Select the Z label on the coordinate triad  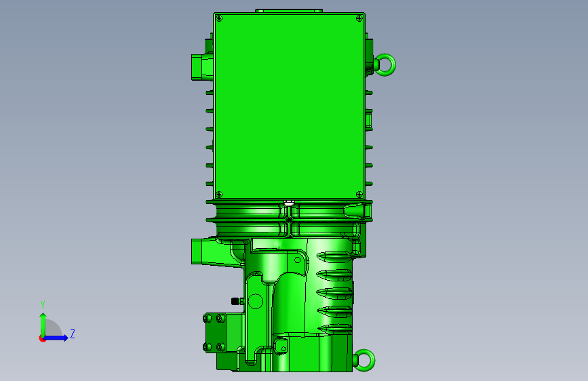pos(73,334)
